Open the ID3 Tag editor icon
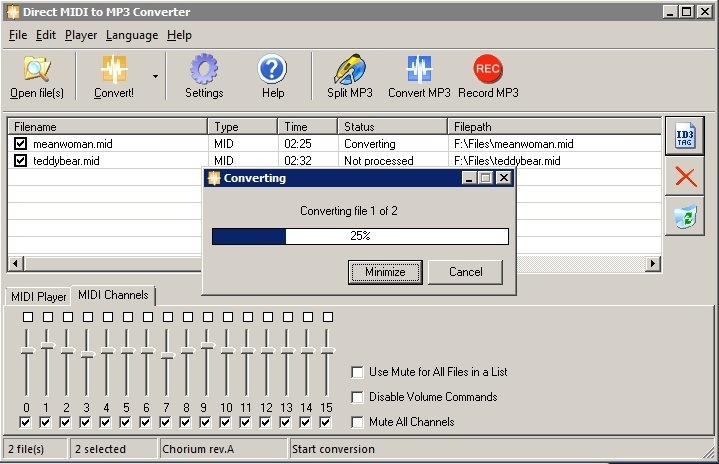The image size is (719, 464). click(685, 137)
